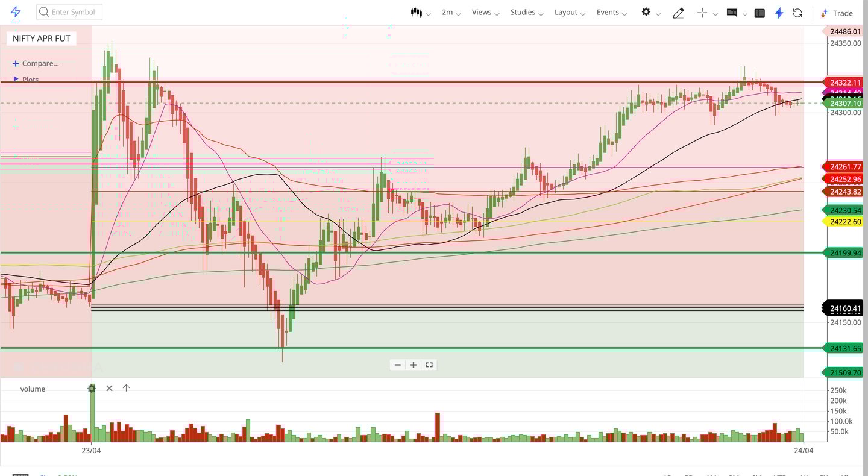868x476 pixels.
Task: Select the 24243.82 price tag
Action: point(843,192)
